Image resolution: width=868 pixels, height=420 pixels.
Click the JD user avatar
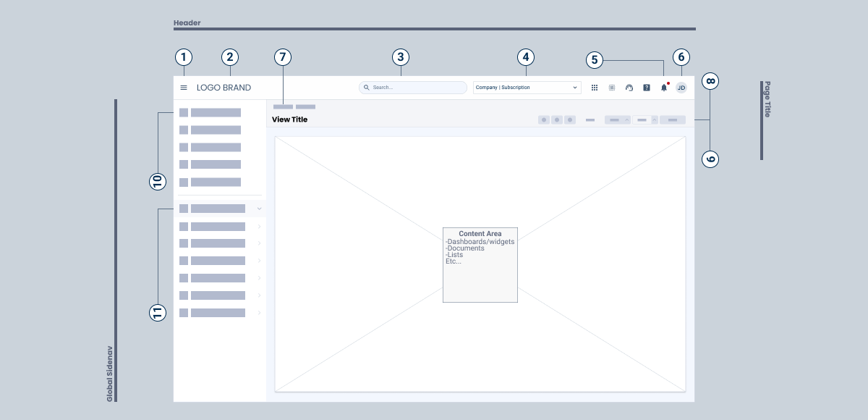[x=681, y=88]
